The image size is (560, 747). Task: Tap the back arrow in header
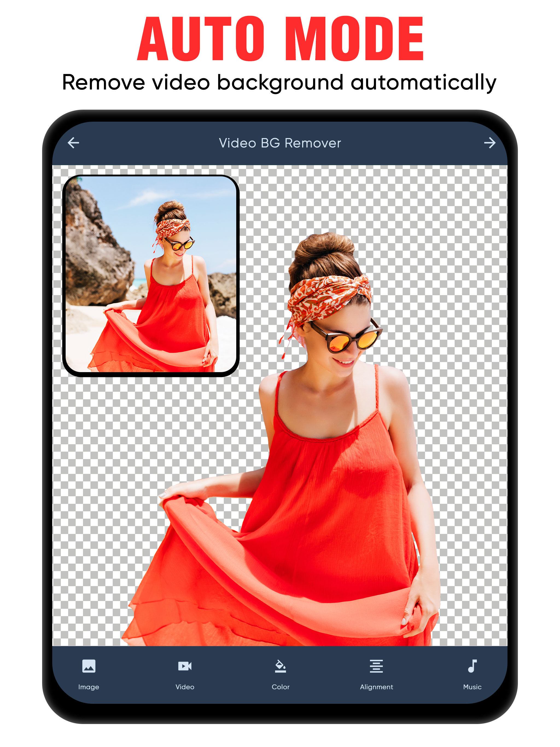click(73, 143)
